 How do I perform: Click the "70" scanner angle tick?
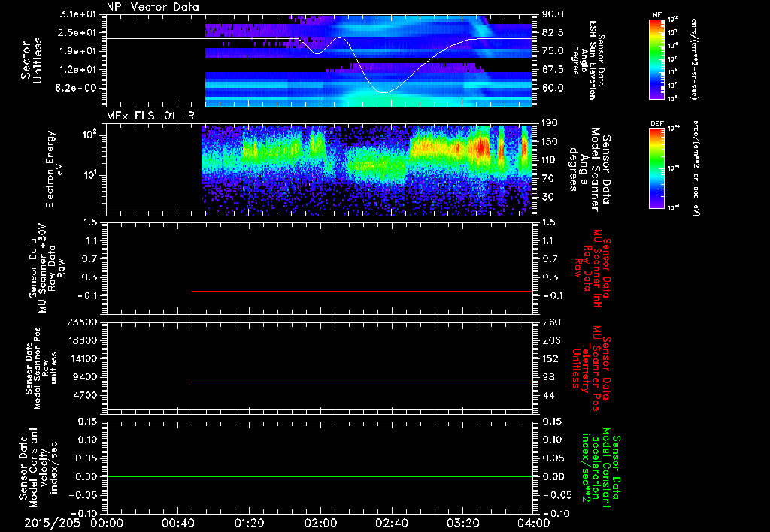(548, 179)
